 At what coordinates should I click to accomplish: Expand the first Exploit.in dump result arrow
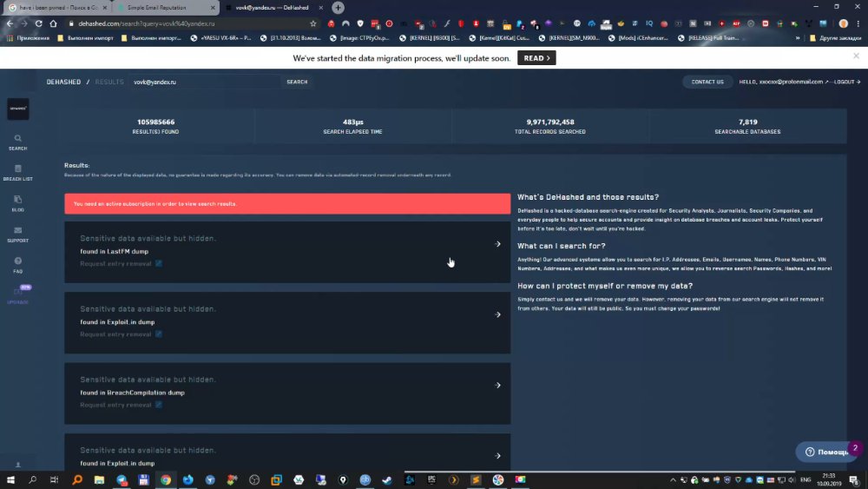coord(497,314)
